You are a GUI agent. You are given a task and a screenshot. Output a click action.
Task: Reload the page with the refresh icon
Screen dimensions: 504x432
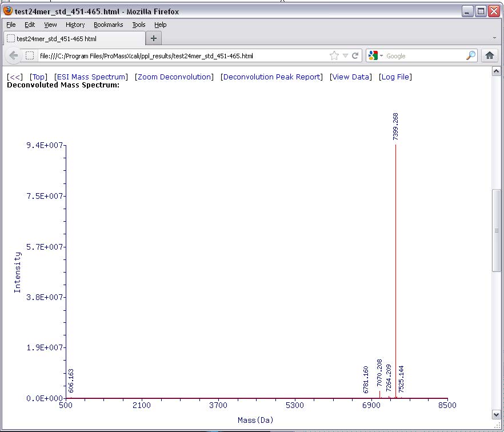[355, 55]
